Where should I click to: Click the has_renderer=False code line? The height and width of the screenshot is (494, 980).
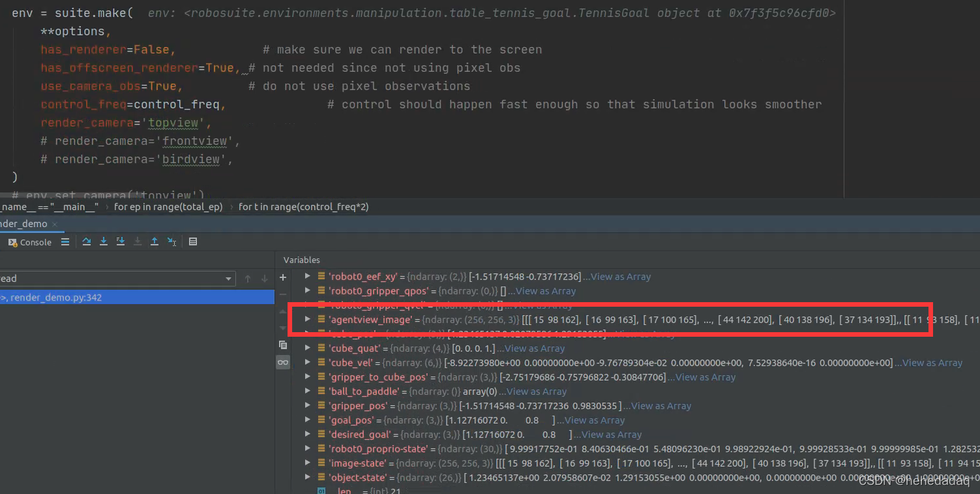coord(108,50)
